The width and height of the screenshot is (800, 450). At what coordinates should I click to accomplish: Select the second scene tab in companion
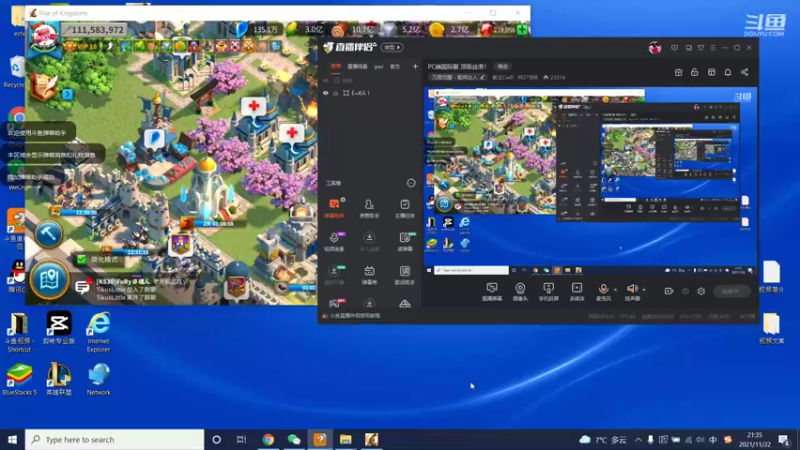(357, 66)
